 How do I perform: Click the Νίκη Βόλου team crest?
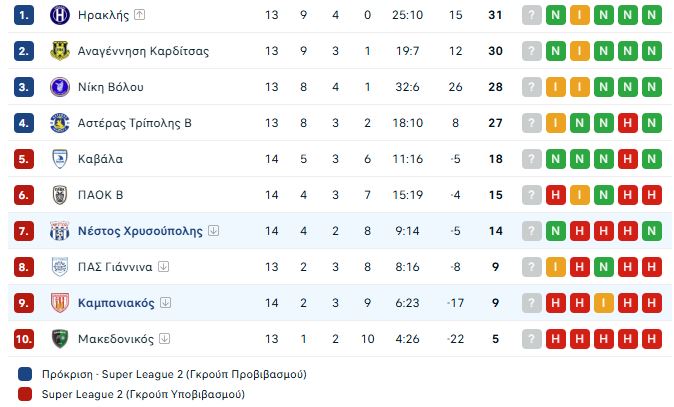click(x=59, y=87)
